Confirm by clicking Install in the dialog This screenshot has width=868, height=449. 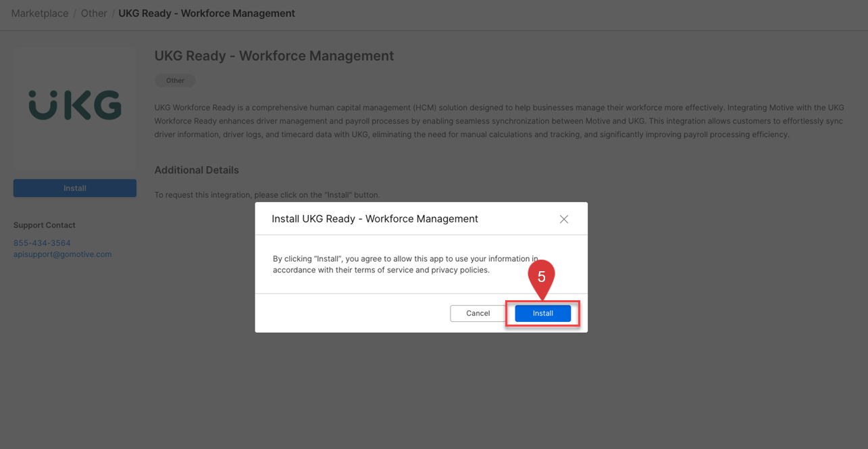tap(542, 313)
